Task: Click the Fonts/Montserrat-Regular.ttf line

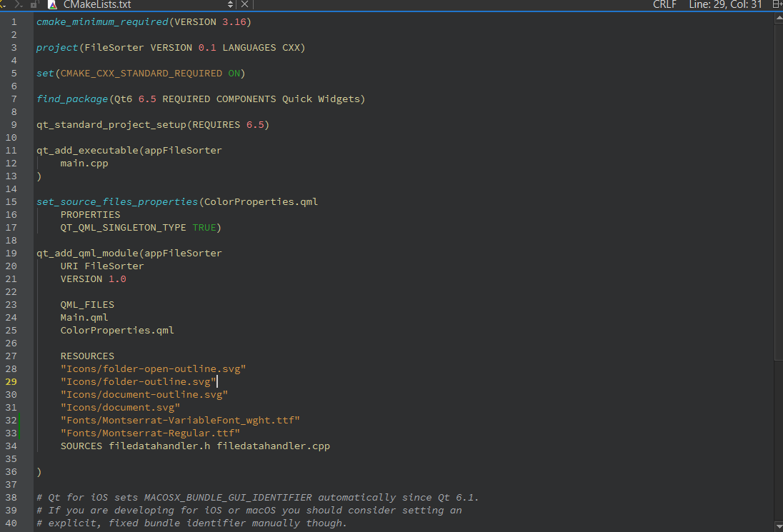Action: (150, 433)
